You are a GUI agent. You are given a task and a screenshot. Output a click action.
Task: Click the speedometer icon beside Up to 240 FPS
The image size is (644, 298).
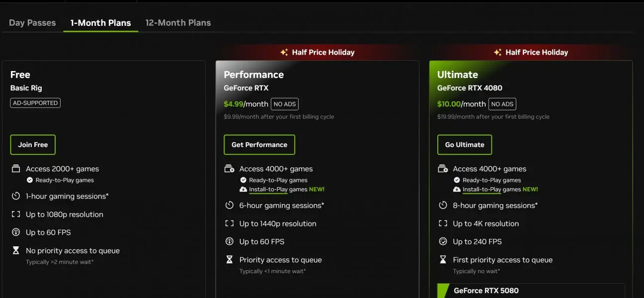[x=443, y=241]
